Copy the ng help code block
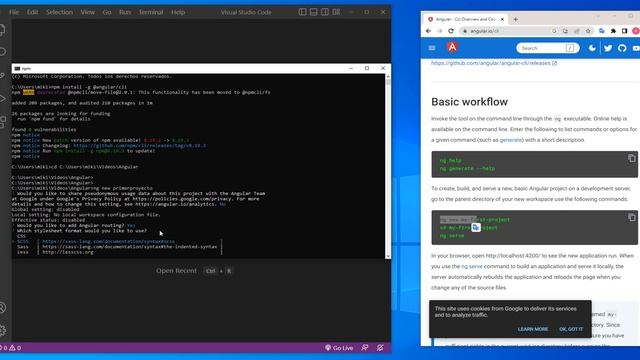The height and width of the screenshot is (360, 640). pos(632,158)
